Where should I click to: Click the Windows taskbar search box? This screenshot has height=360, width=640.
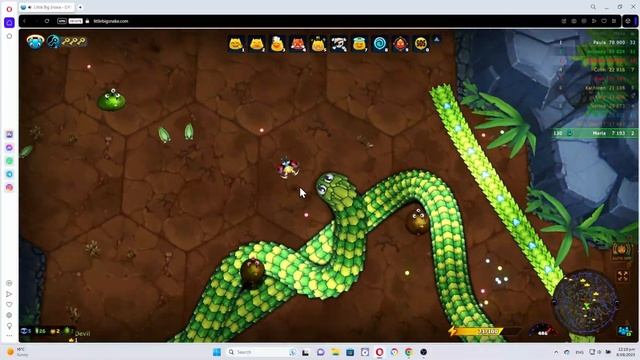pos(261,352)
